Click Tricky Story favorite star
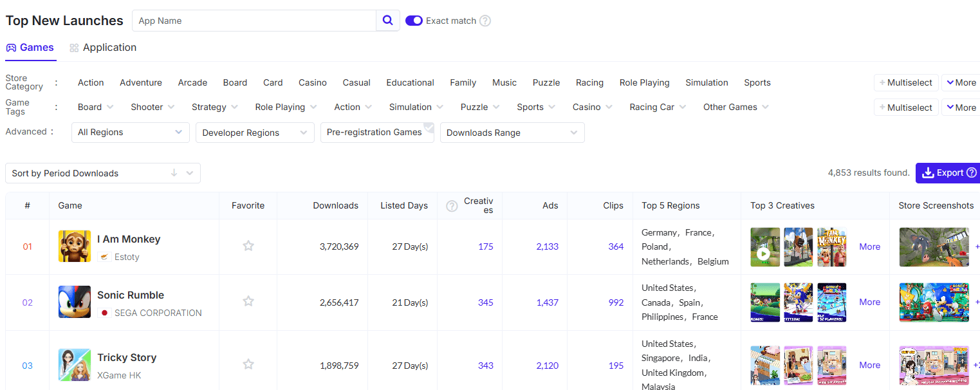Image resolution: width=980 pixels, height=390 pixels. 248,364
